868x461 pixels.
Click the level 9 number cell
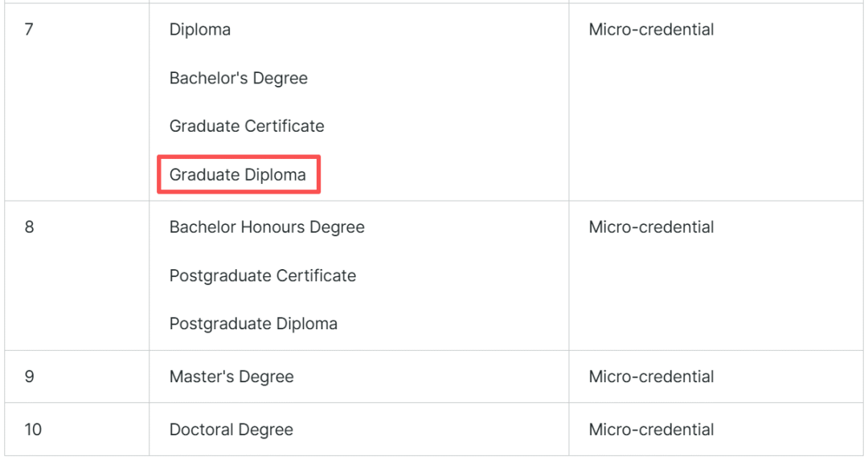coord(29,377)
